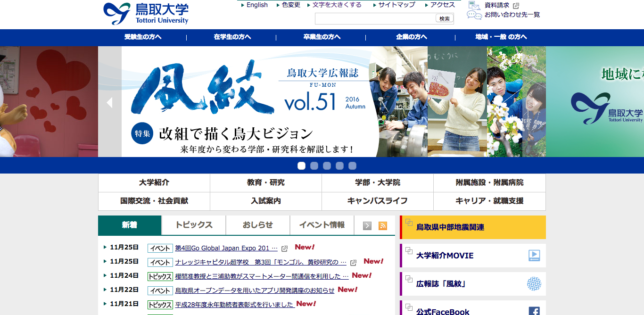Click the RSS feed icon
The height and width of the screenshot is (315, 644).
(x=383, y=226)
